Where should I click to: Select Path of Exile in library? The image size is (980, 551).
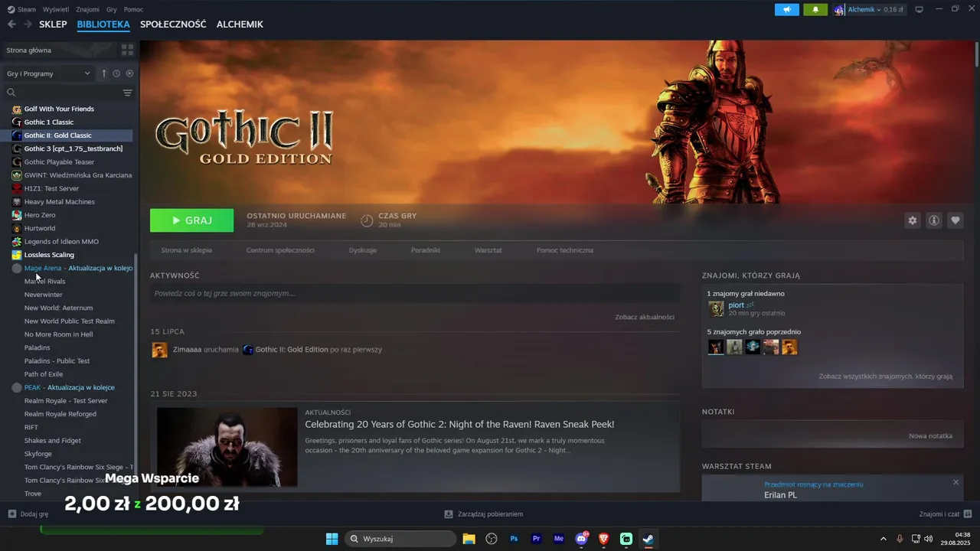pos(44,374)
